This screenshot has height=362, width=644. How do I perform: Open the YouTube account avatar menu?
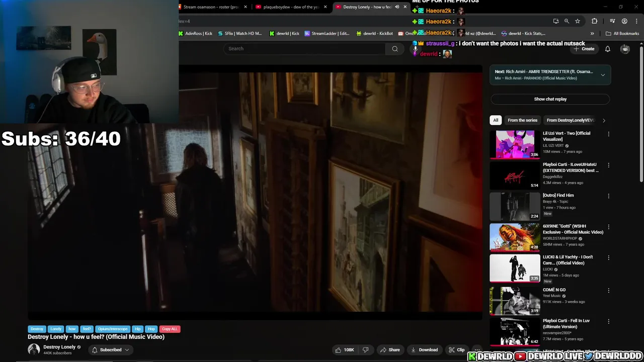coord(625,49)
